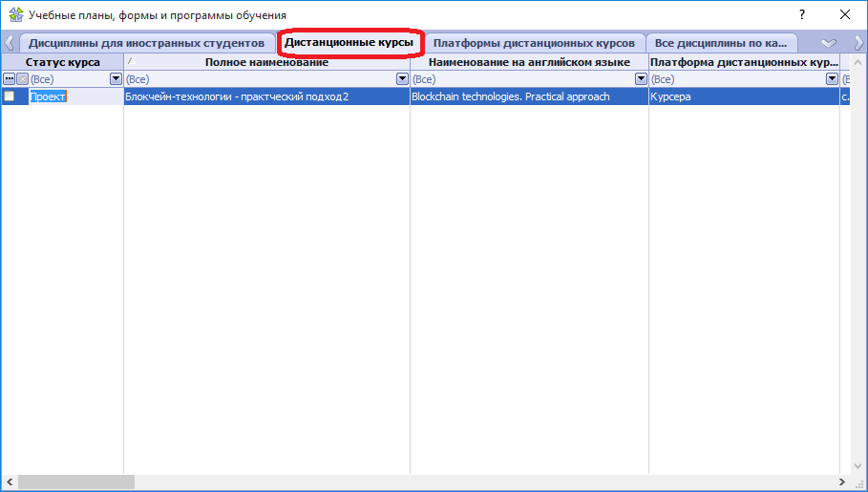Click the Наименование на английском языке header
This screenshot has height=492, width=868.
click(529, 62)
